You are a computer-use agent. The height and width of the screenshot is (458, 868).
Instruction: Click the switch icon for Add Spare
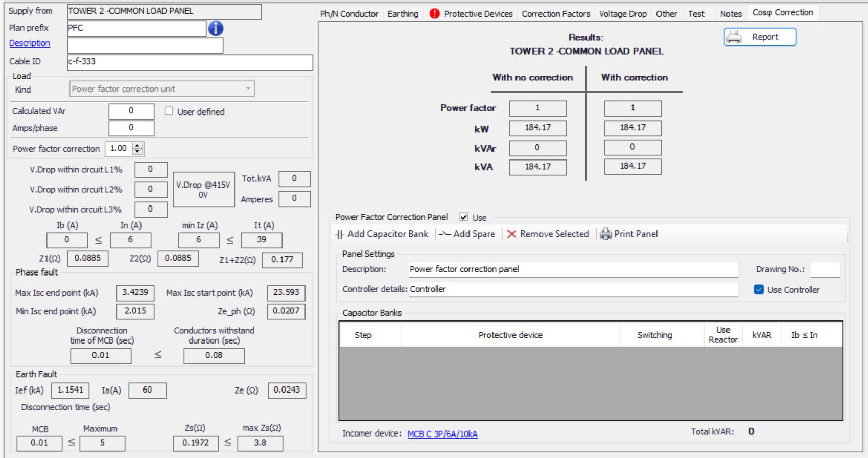444,234
